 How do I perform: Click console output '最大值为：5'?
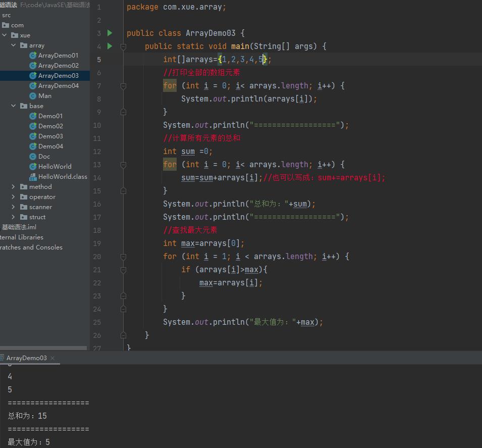pos(29,442)
